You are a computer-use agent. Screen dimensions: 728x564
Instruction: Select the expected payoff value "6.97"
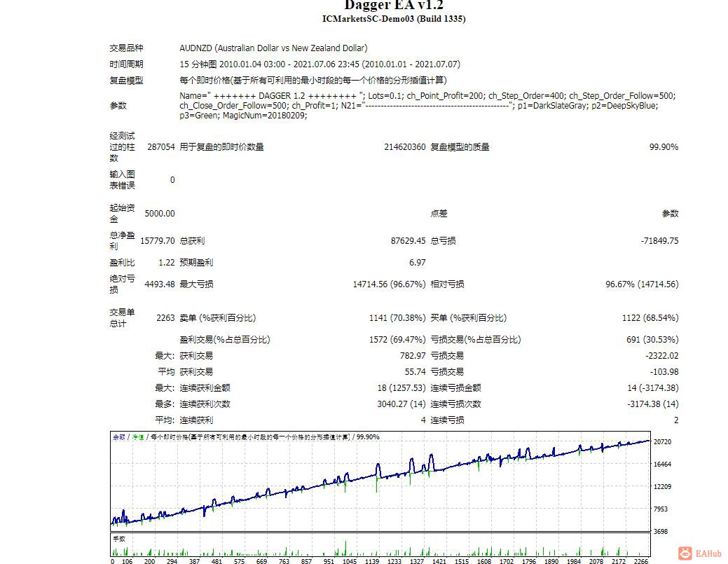pos(417,262)
